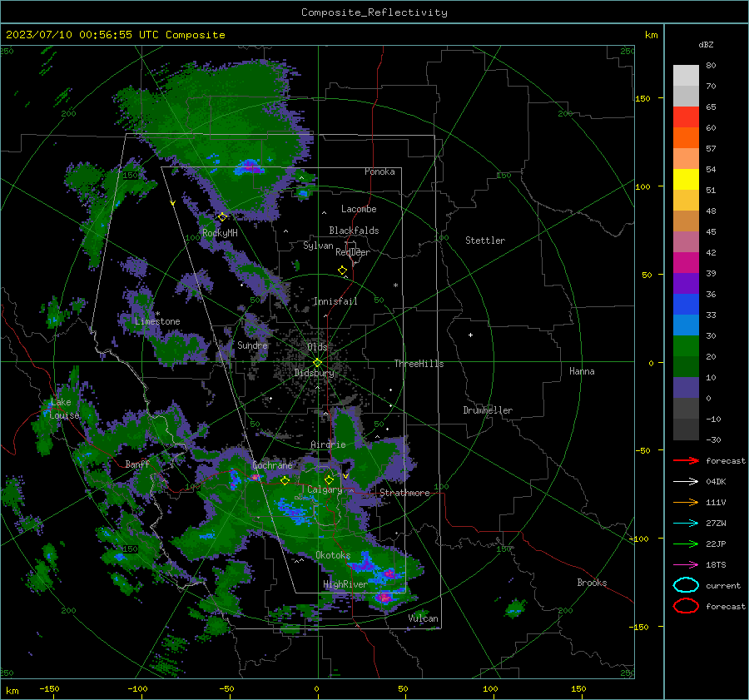
Task: Click the 18TS legend label
Action: tap(716, 565)
